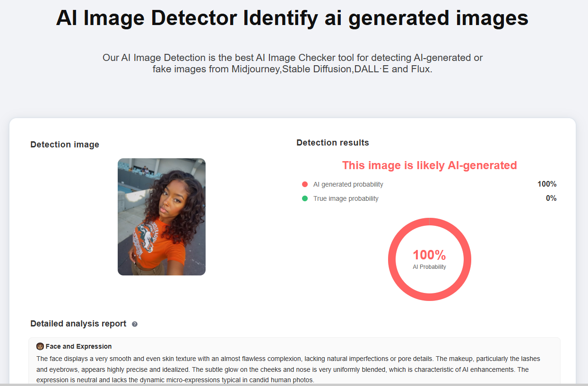Click the "Face and Expression" section title
Screen dimensions: 588x386
(x=78, y=346)
